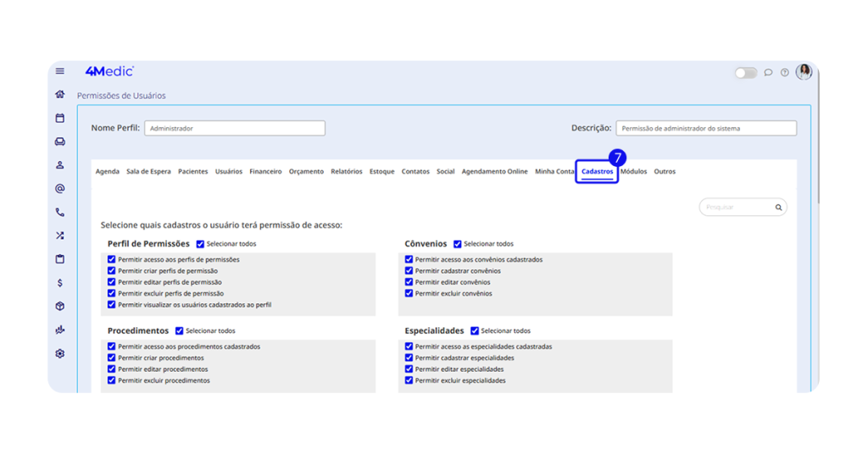Open the calendar icon in sidebar

(x=60, y=119)
